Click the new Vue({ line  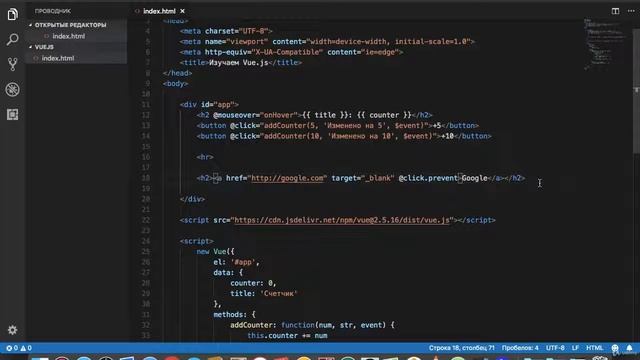[216, 251]
